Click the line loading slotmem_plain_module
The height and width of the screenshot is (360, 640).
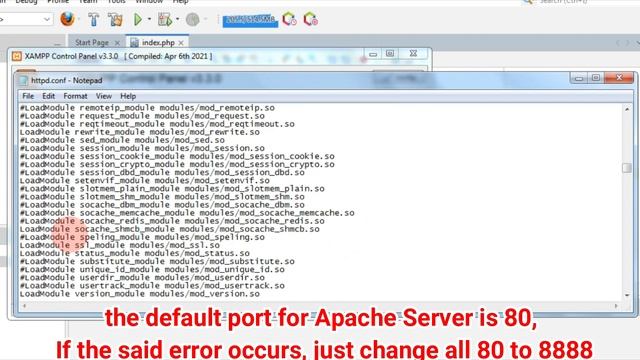tap(172, 189)
